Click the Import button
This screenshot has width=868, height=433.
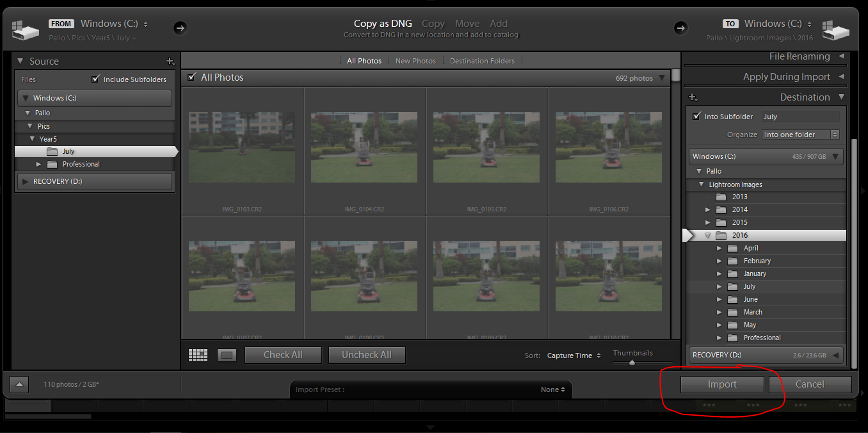pos(722,384)
